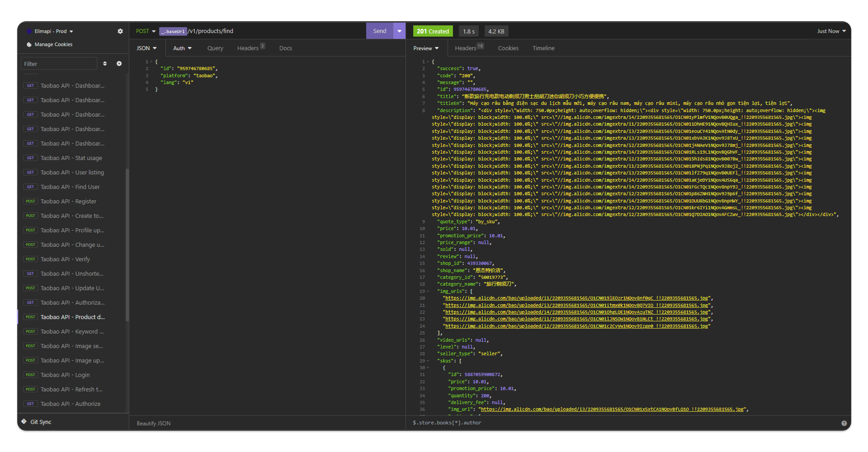Viewport: 868px width, 452px height.
Task: Open the Send options dropdown arrow
Action: click(x=399, y=31)
